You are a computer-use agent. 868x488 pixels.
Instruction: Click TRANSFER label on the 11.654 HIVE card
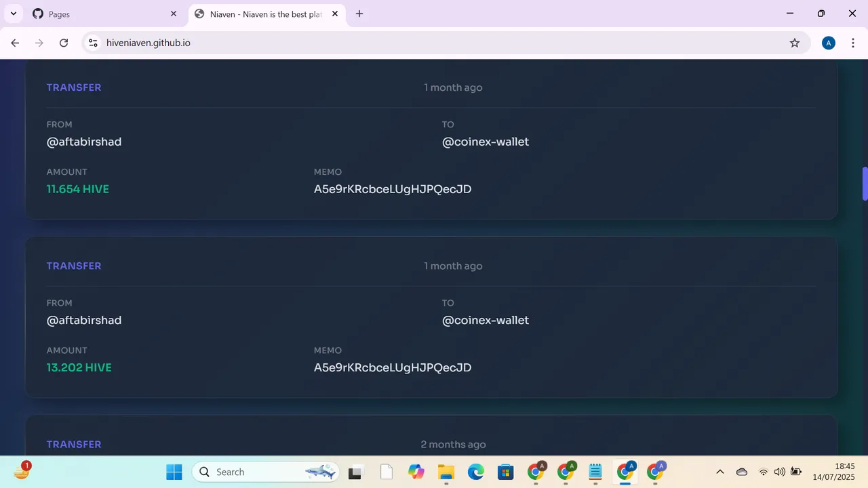click(x=74, y=87)
